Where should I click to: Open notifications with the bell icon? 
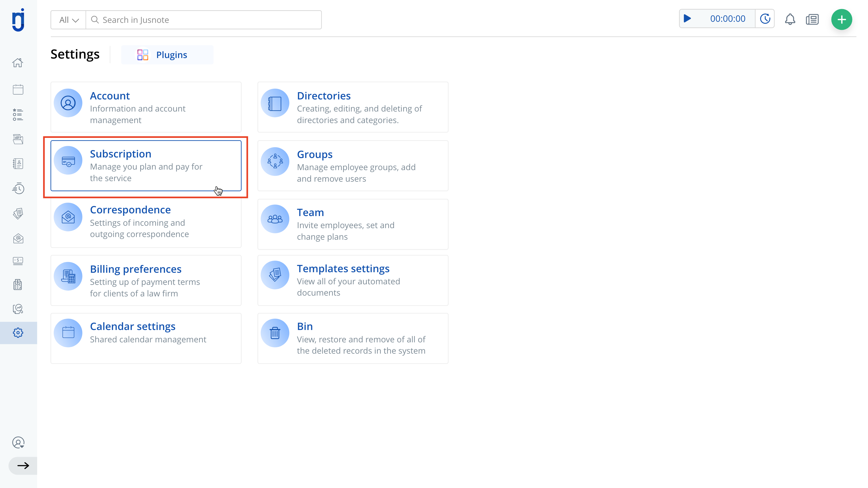pos(790,19)
